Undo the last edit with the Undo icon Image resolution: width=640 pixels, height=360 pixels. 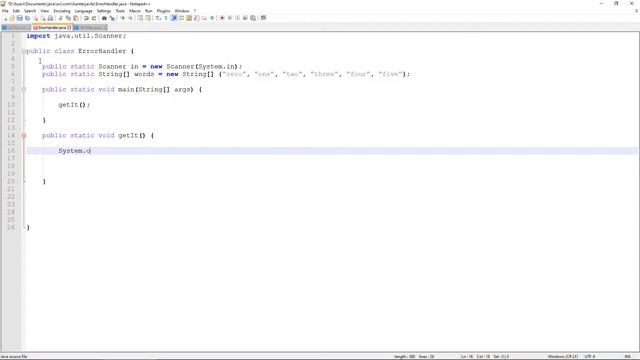pyautogui.click(x=87, y=18)
